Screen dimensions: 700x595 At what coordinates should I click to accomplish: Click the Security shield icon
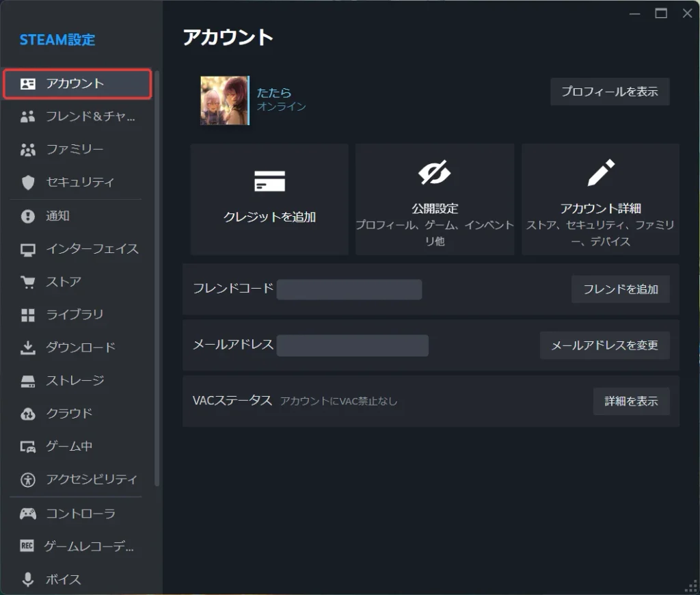coord(27,182)
